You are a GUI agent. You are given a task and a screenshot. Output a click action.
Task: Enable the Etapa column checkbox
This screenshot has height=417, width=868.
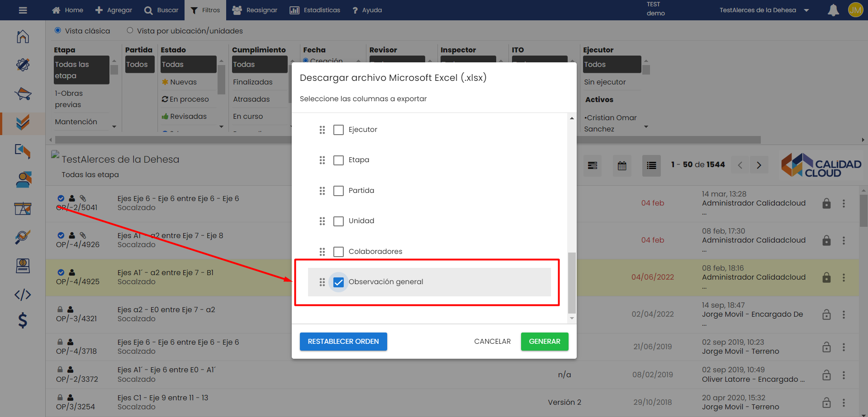[338, 160]
